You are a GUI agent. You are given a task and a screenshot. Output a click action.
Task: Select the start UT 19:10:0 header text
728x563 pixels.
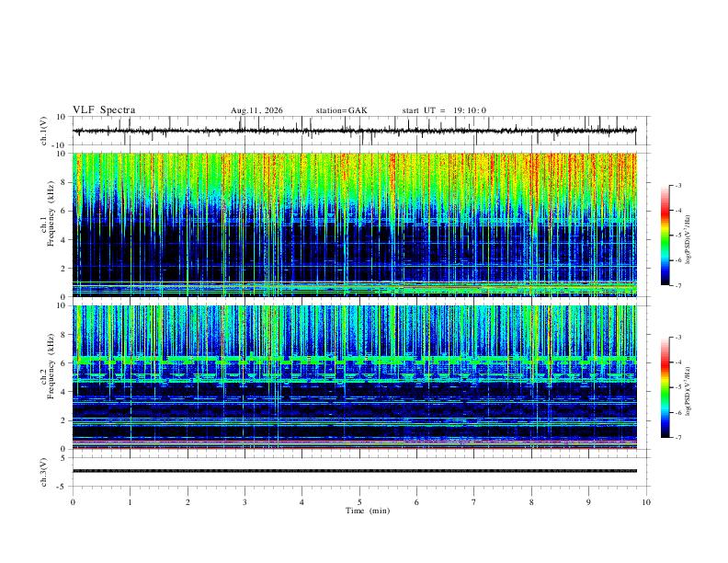pyautogui.click(x=444, y=110)
